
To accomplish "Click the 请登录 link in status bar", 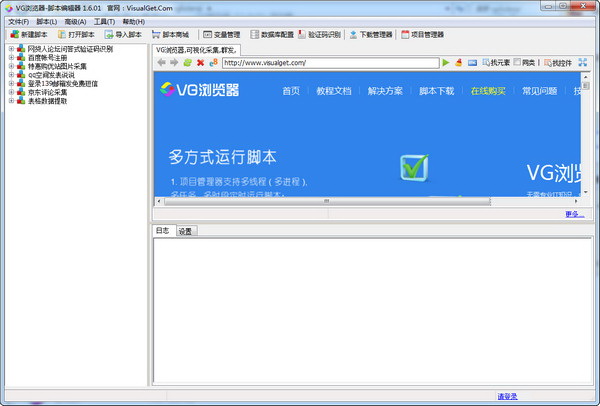I will (507, 396).
